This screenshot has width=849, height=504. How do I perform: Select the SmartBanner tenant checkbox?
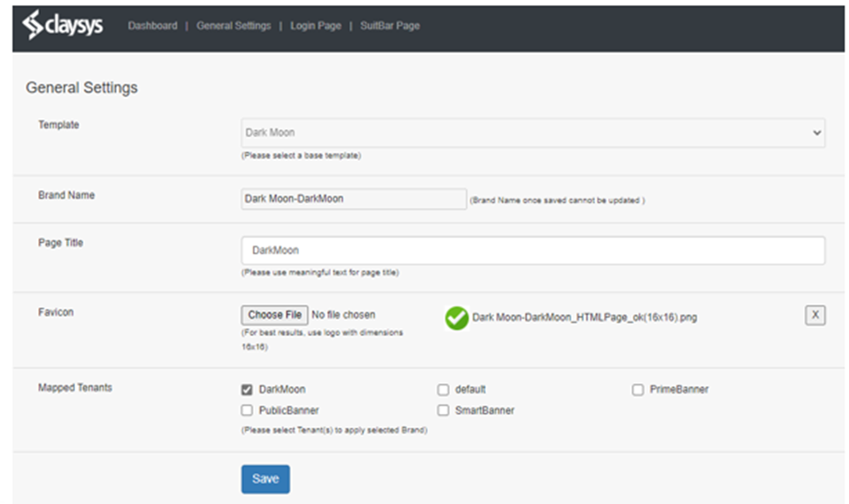coord(443,410)
